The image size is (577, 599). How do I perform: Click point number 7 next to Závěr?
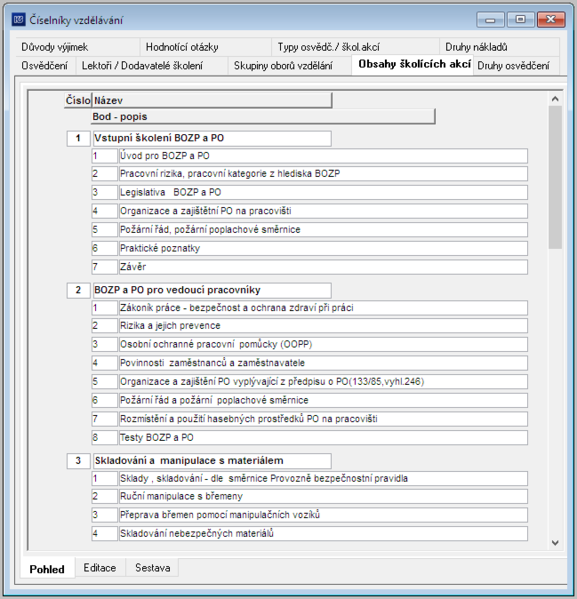[104, 267]
